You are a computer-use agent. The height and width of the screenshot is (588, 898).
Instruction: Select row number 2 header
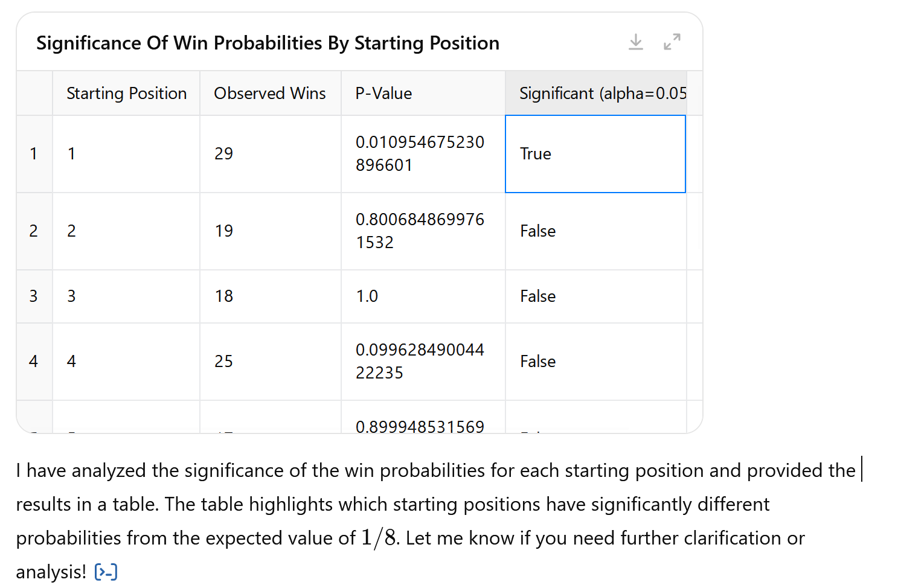tap(34, 231)
